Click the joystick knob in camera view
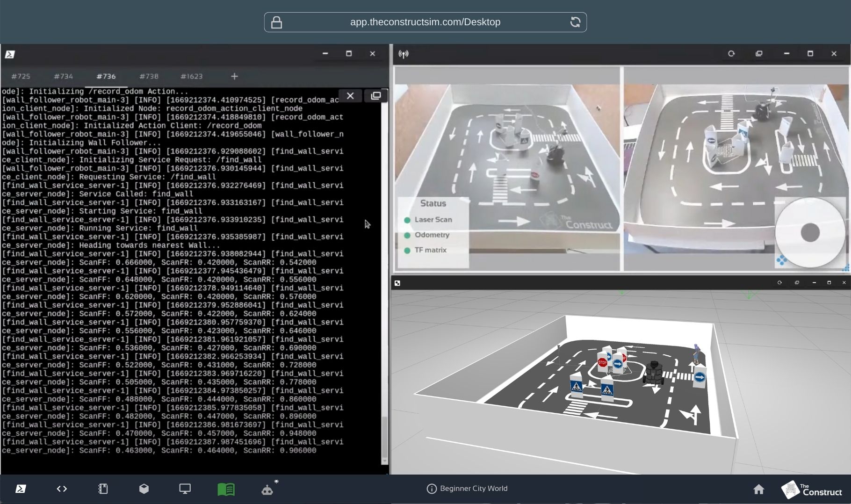The image size is (851, 504). (x=810, y=233)
